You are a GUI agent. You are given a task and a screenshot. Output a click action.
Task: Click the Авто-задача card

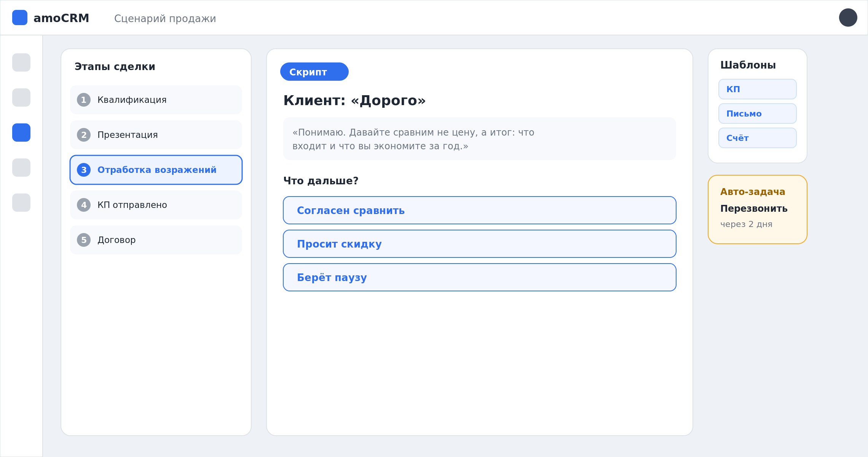click(758, 209)
